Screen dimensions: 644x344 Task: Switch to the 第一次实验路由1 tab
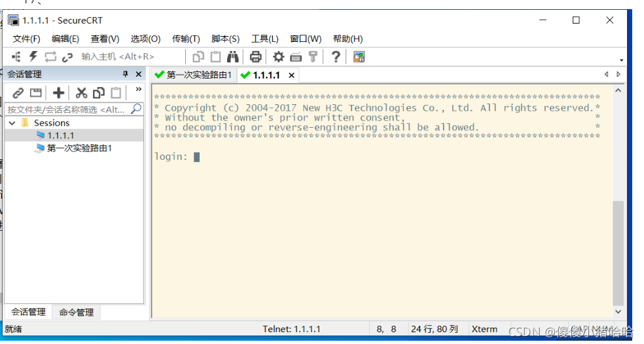193,75
